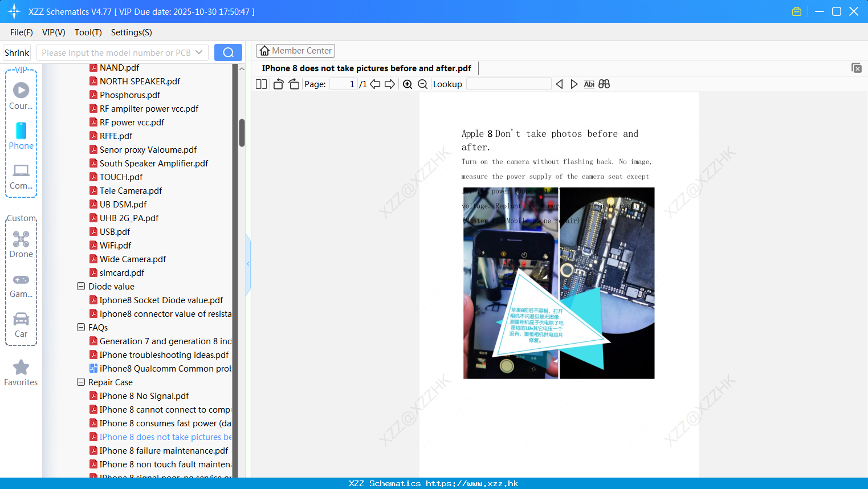Image resolution: width=868 pixels, height=489 pixels.
Task: Click in the model number search field
Action: tap(116, 52)
